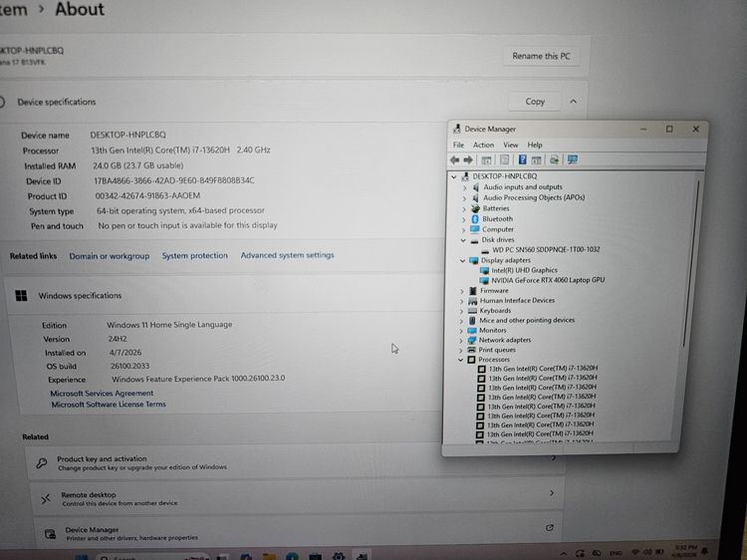The image size is (747, 560).
Task: Click the Scan for hardware changes monitor icon
Action: click(573, 159)
